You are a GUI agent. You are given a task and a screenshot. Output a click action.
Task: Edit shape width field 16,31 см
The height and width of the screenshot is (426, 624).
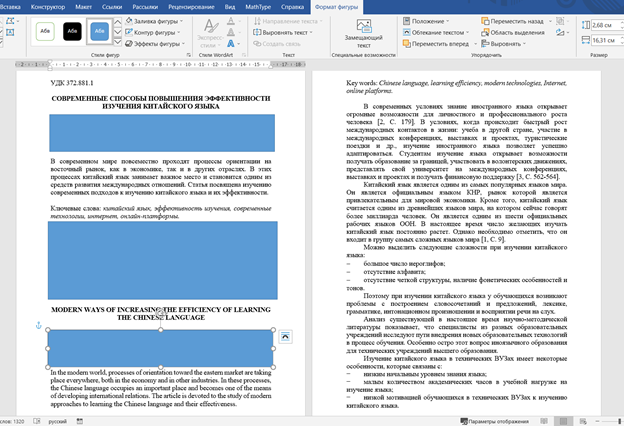pyautogui.click(x=606, y=40)
